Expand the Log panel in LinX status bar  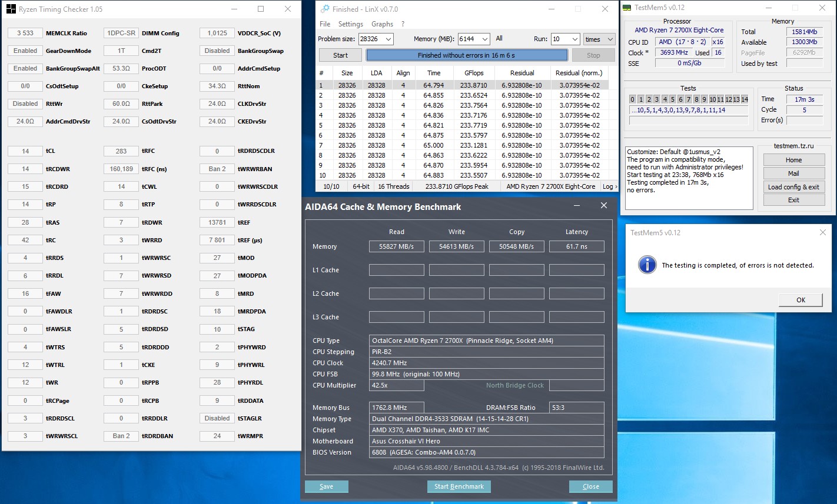(609, 186)
